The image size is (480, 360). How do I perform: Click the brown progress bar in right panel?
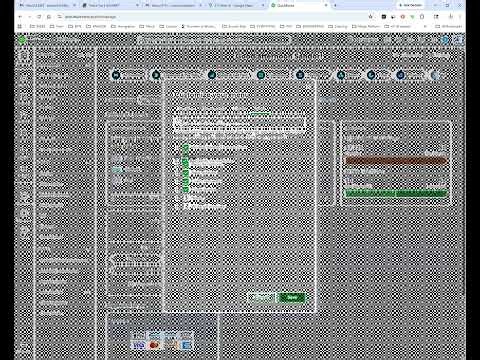click(396, 161)
